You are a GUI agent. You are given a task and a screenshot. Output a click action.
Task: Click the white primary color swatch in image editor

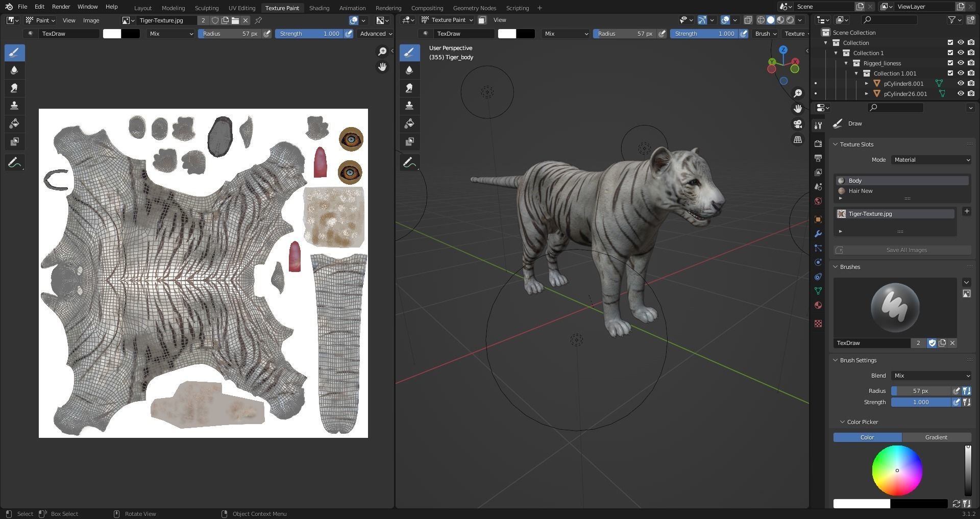point(112,34)
